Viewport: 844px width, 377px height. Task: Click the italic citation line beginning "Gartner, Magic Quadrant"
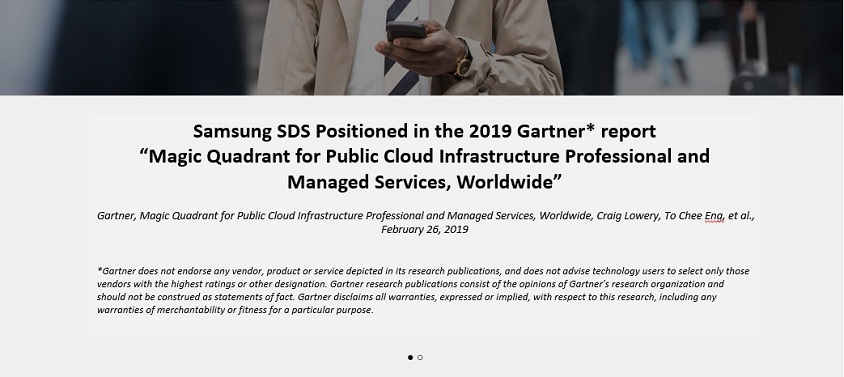point(426,216)
